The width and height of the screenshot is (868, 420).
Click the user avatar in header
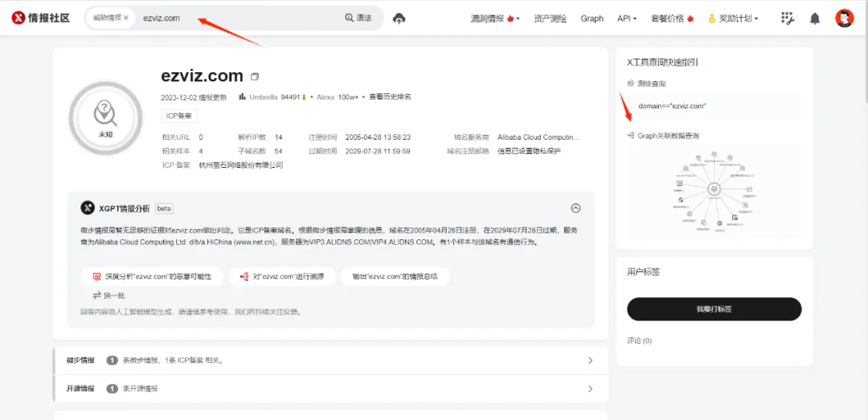(x=844, y=18)
